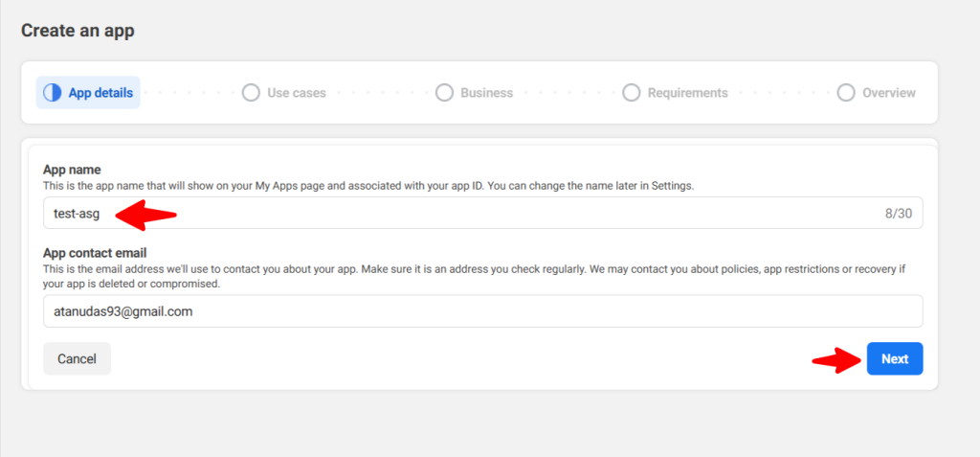
Task: Click the circle icon beside Use cases
Action: 251,93
